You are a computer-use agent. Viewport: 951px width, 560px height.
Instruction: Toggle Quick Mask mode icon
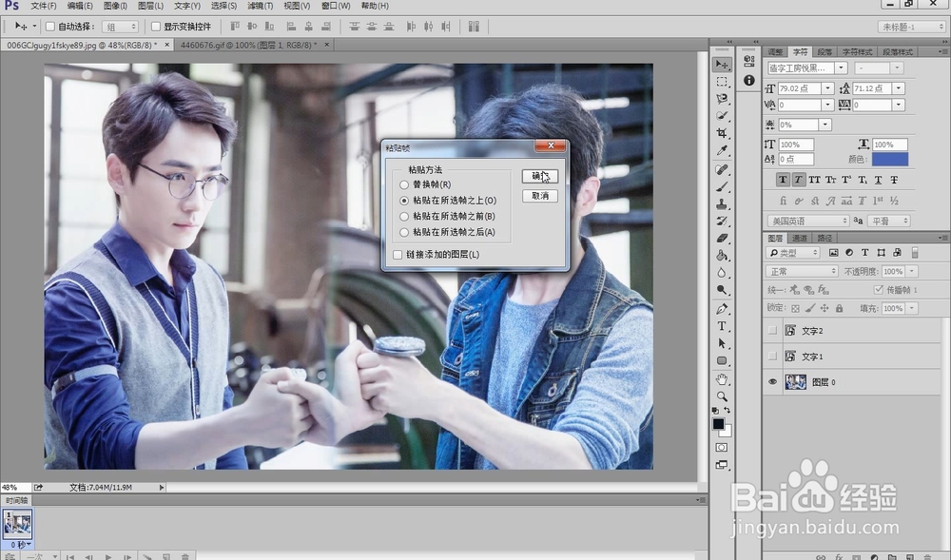tap(721, 447)
